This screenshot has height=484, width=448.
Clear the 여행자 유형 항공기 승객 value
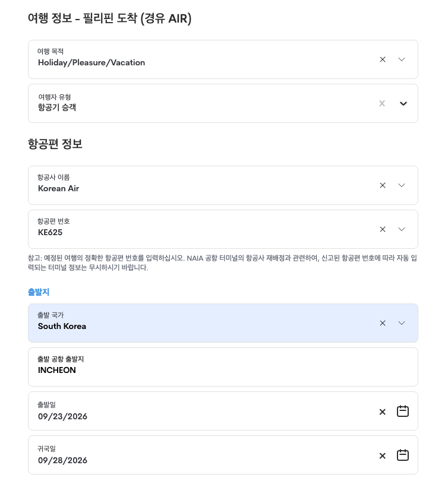click(382, 103)
